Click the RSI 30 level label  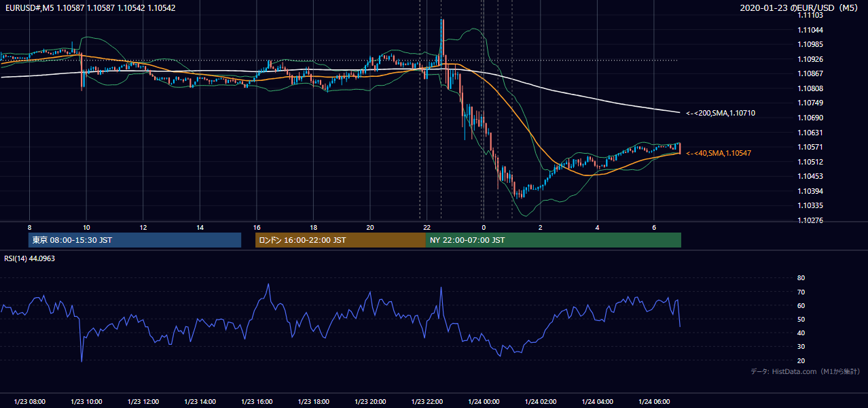point(801,346)
